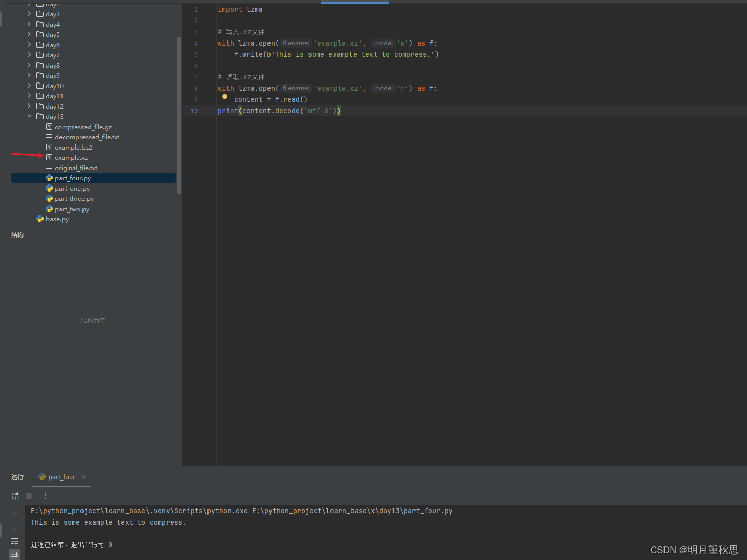Viewport: 747px width, 560px height.
Task: Select the day7 folder
Action: [x=52, y=55]
